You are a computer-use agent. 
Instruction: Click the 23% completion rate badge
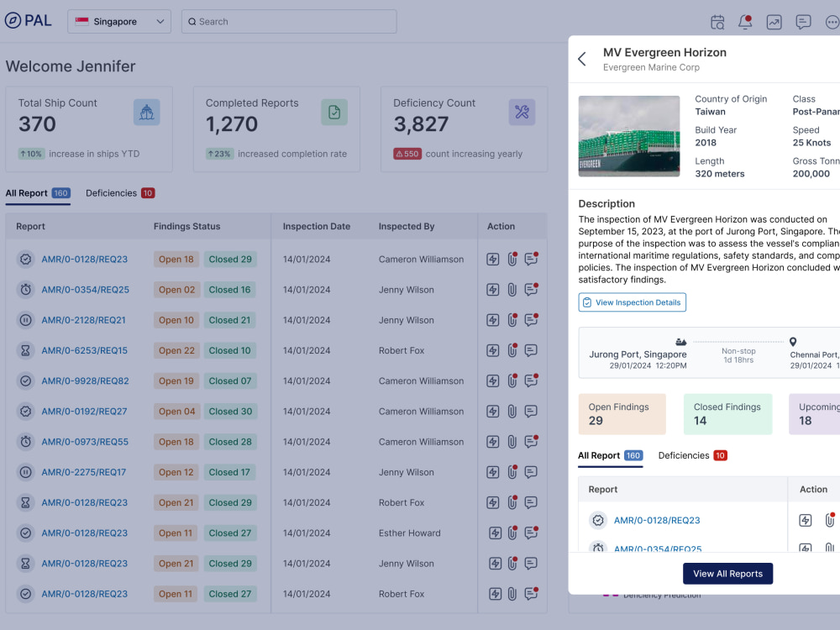point(219,154)
